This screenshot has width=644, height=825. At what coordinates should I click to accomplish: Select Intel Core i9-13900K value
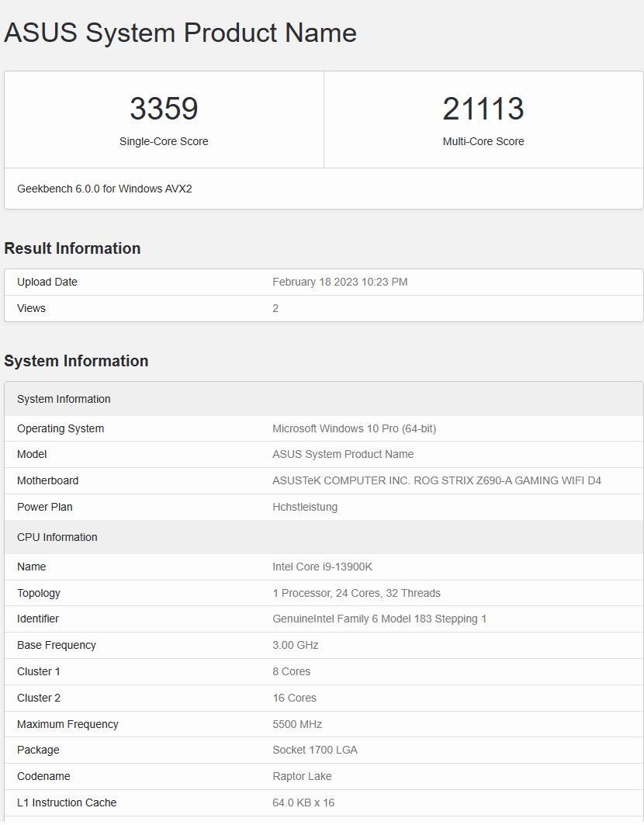click(x=323, y=567)
